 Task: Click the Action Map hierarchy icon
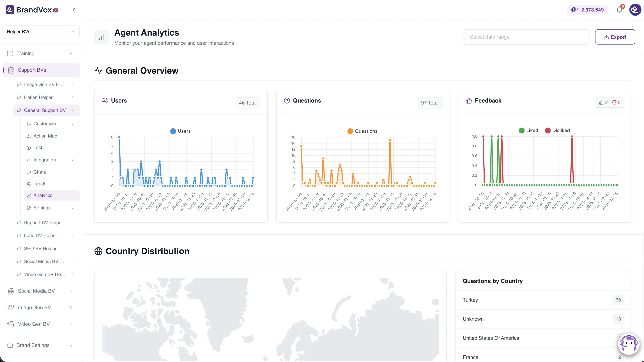pos(29,136)
